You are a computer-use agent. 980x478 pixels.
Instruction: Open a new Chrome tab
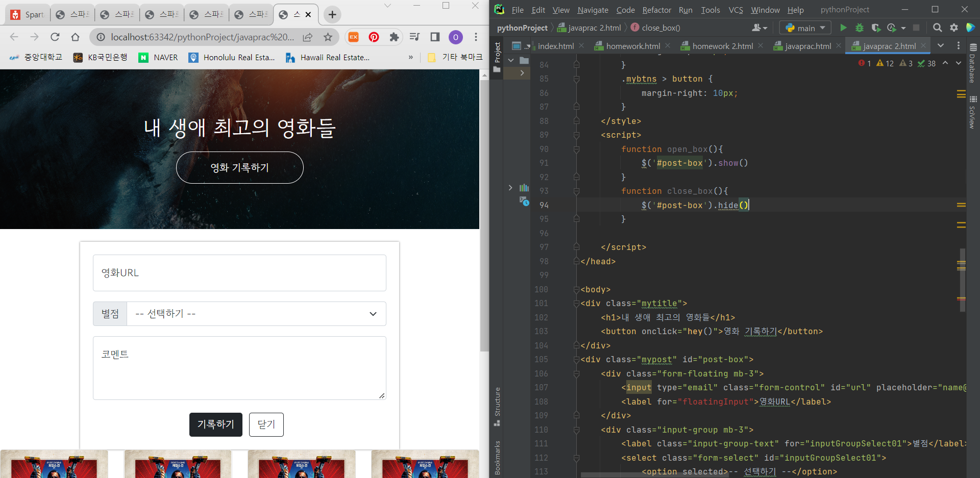pos(332,14)
